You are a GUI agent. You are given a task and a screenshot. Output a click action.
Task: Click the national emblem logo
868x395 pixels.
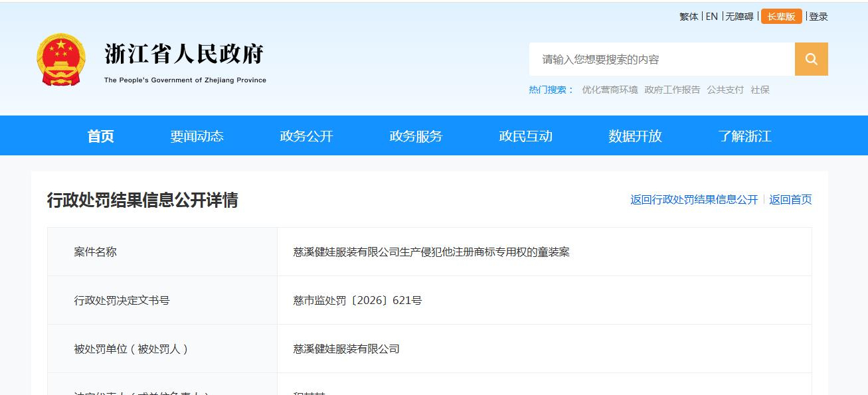point(61,60)
